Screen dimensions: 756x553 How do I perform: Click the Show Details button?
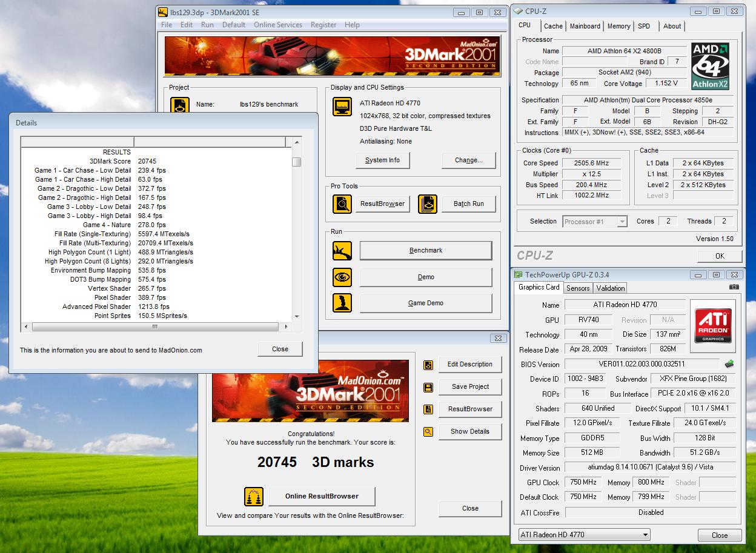(x=470, y=432)
